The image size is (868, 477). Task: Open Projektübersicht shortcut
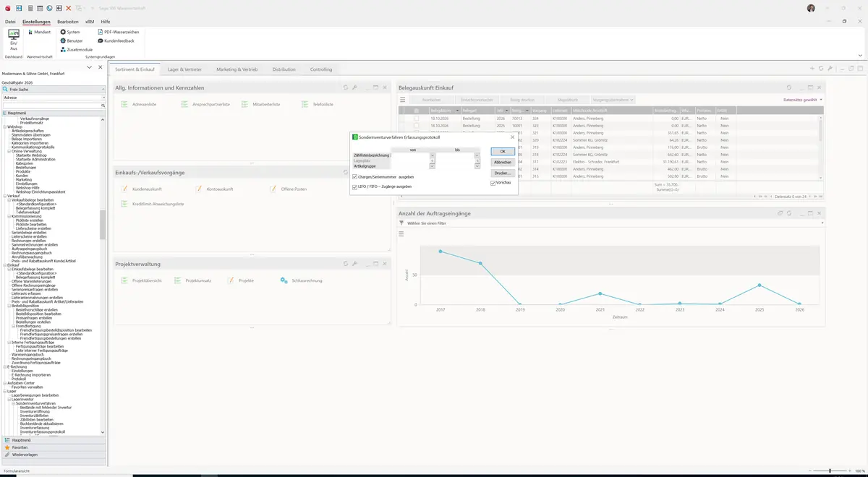click(x=142, y=280)
